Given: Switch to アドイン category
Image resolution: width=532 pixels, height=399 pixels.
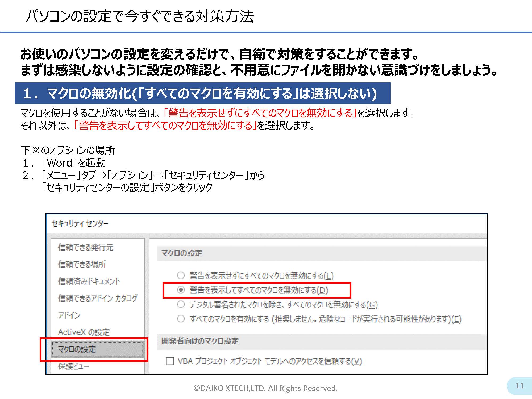Looking at the screenshot, I should click(x=69, y=315).
